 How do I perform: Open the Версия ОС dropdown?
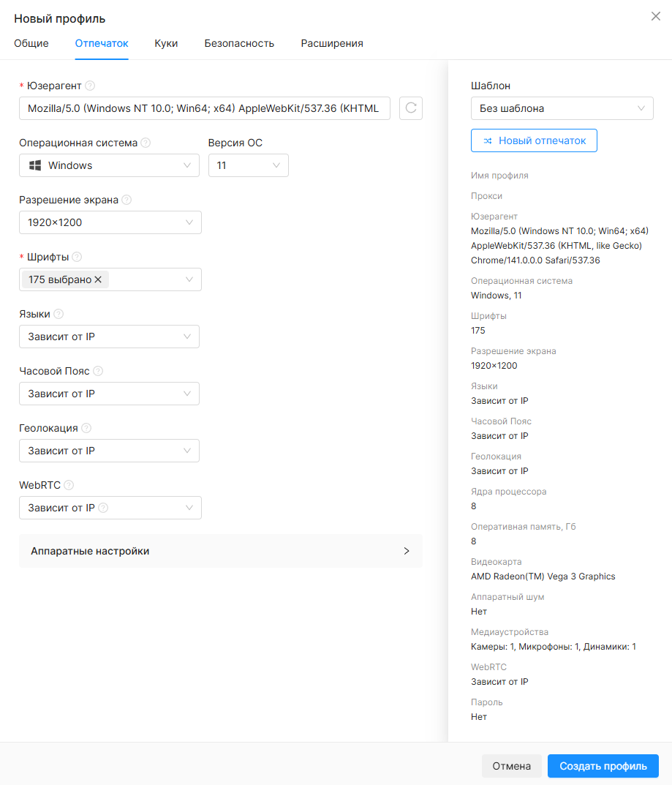(x=248, y=165)
